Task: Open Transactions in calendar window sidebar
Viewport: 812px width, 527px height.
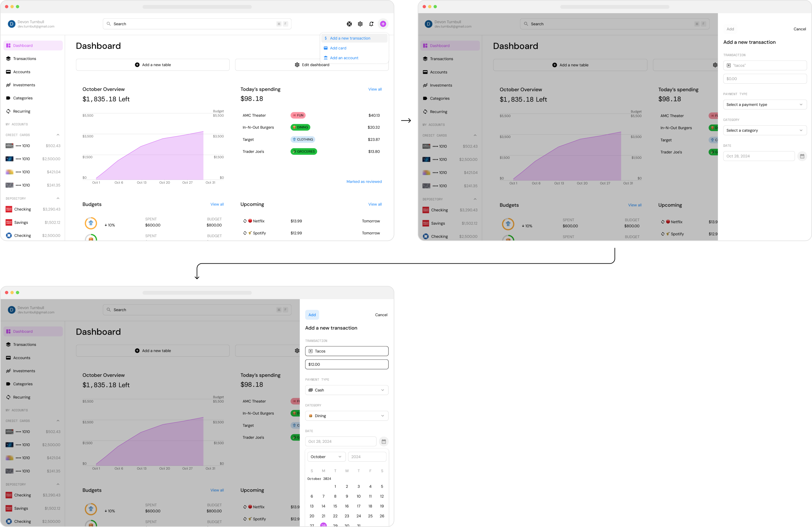Action: pyautogui.click(x=33, y=345)
